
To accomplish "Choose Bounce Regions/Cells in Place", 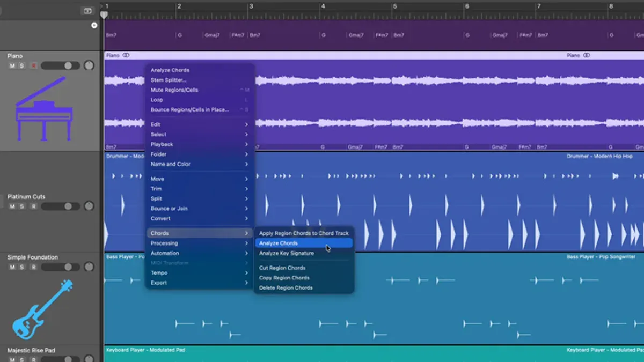I will (x=200, y=110).
